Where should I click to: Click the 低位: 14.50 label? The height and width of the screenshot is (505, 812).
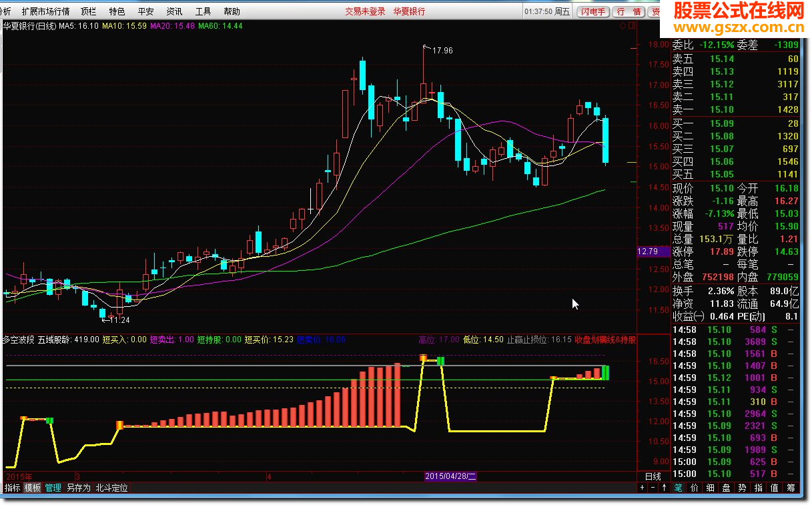click(483, 340)
